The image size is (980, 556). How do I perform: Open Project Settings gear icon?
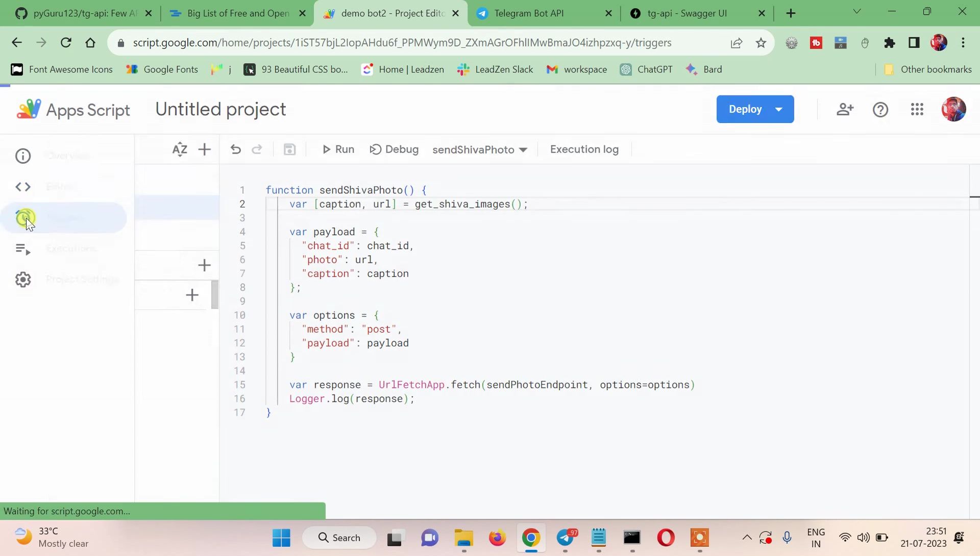[x=23, y=280]
